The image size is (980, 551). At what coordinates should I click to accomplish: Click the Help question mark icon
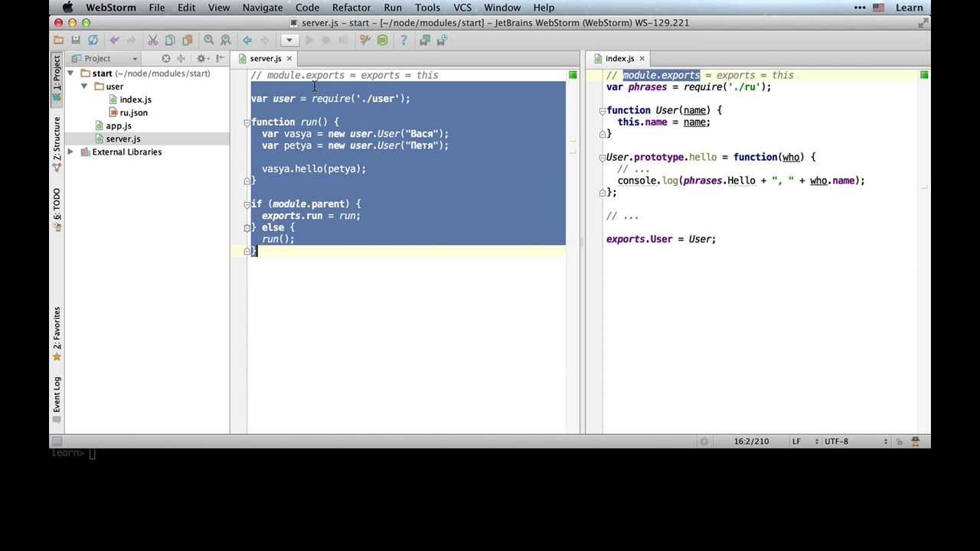pos(403,40)
